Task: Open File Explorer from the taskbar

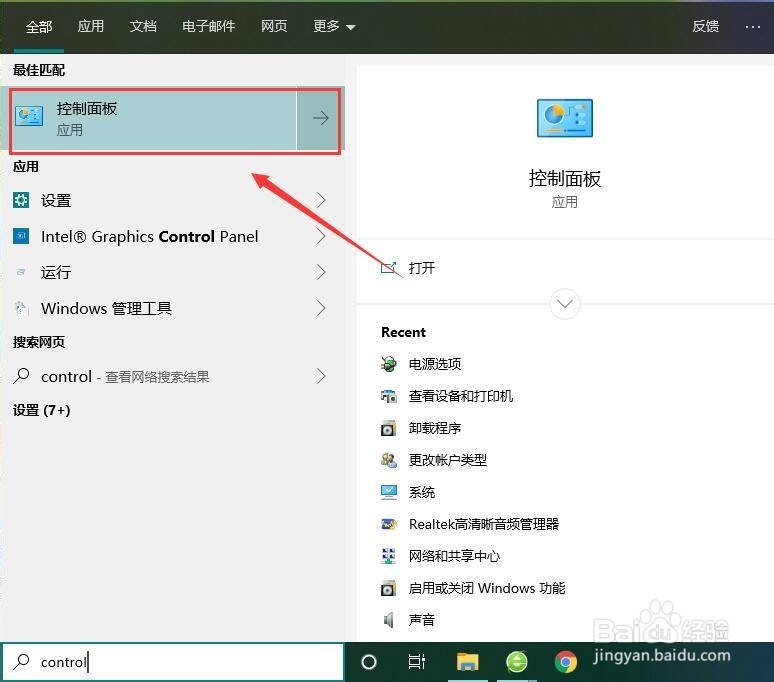Action: click(x=467, y=662)
